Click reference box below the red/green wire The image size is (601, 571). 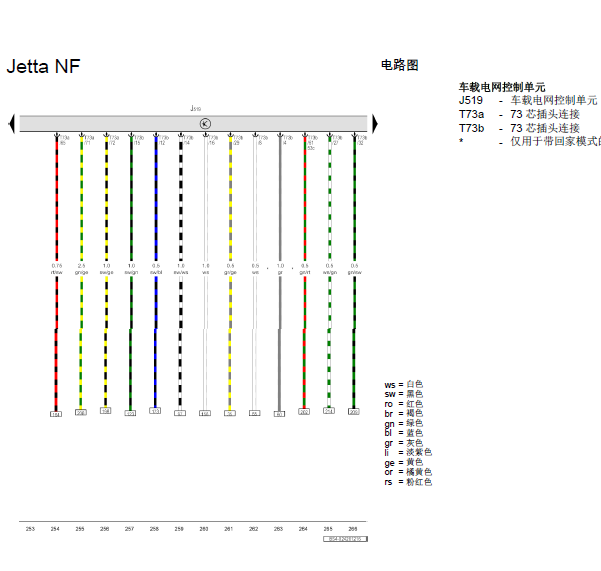click(x=304, y=412)
